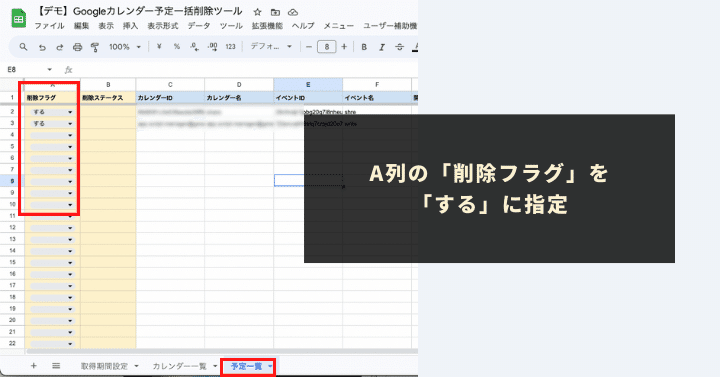The height and width of the screenshot is (377, 720).
Task: Click the イベント名 header cell
Action: tap(377, 98)
